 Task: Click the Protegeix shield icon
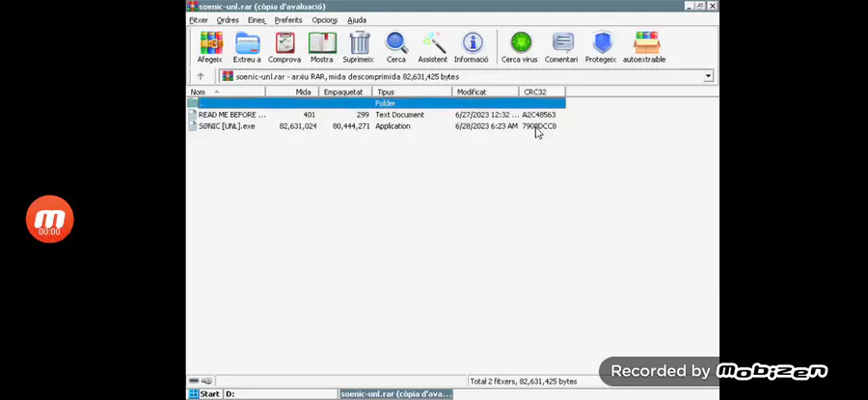click(601, 43)
